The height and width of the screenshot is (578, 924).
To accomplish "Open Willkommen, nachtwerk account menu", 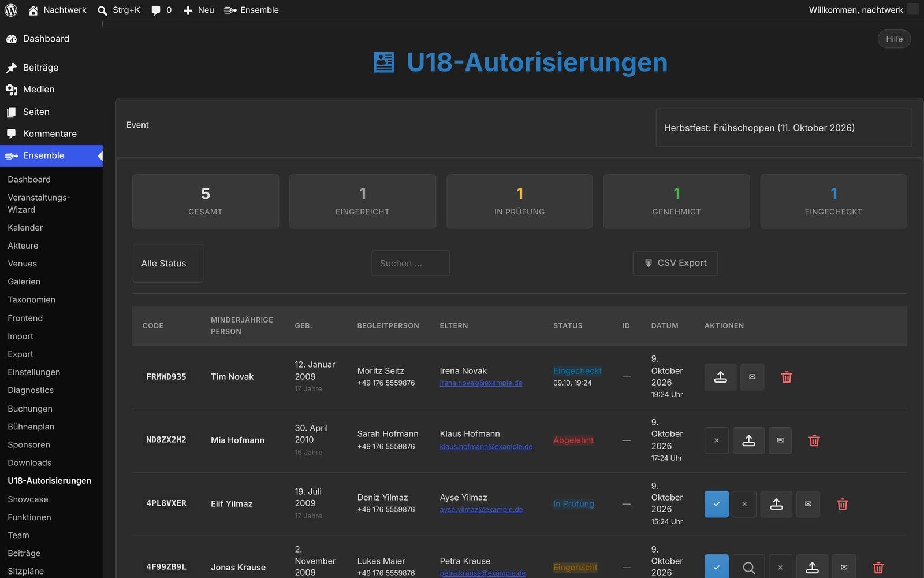I will pyautogui.click(x=863, y=10).
